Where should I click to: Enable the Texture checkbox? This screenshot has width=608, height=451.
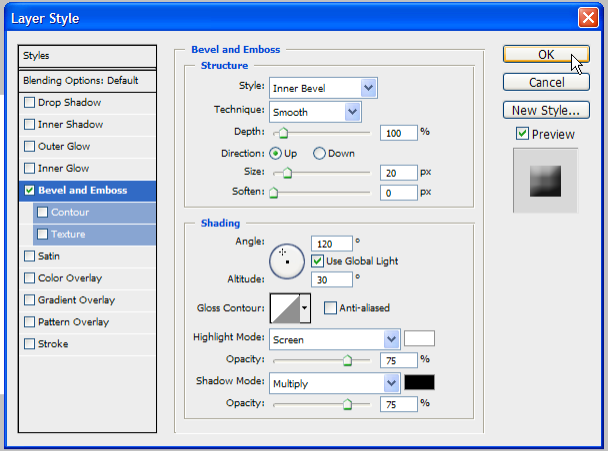[x=42, y=234]
